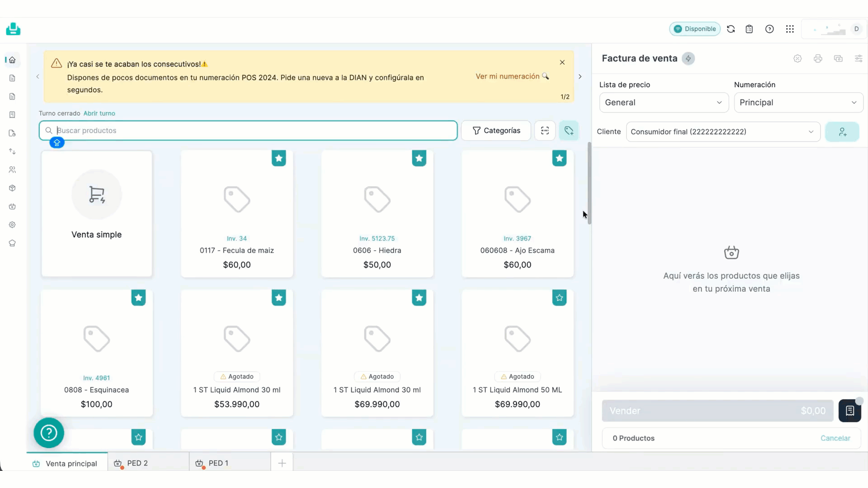Click the circular icon left of the printer
This screenshot has height=488, width=868.
coord(797,58)
